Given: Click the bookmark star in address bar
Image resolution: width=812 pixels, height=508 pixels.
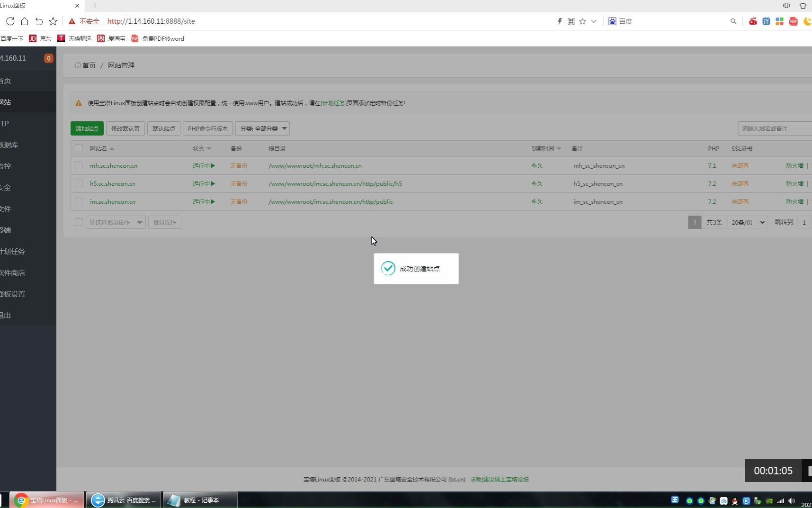Looking at the screenshot, I should tap(582, 21).
